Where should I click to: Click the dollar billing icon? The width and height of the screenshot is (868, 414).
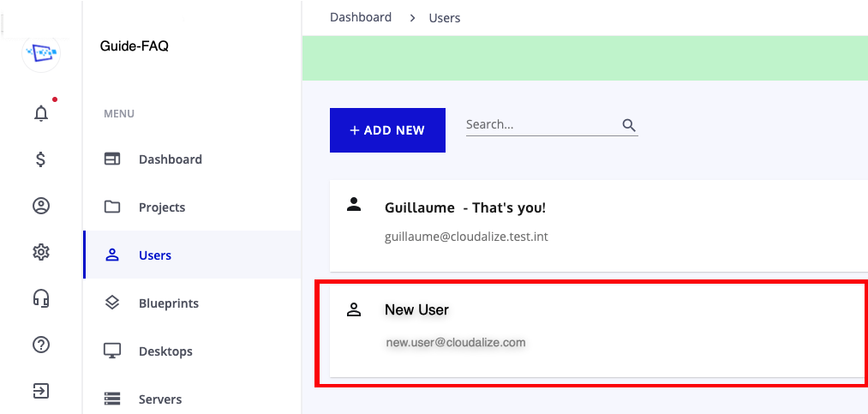[x=40, y=159]
